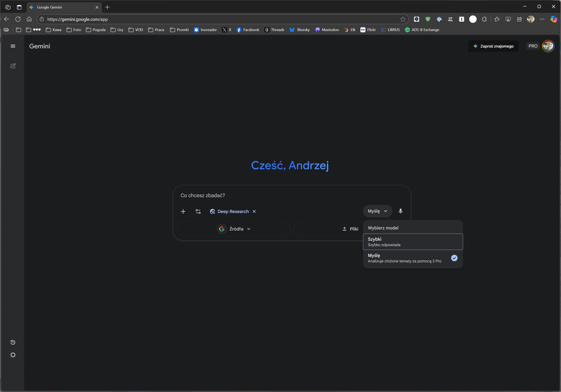Open the Gemini hamburger main menu
This screenshot has height=392, width=561.
13,46
